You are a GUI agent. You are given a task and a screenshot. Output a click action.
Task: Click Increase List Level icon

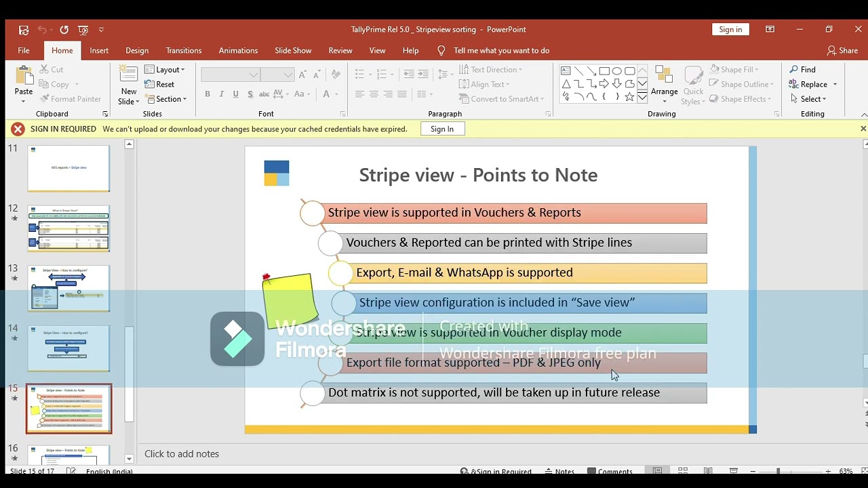click(x=423, y=74)
